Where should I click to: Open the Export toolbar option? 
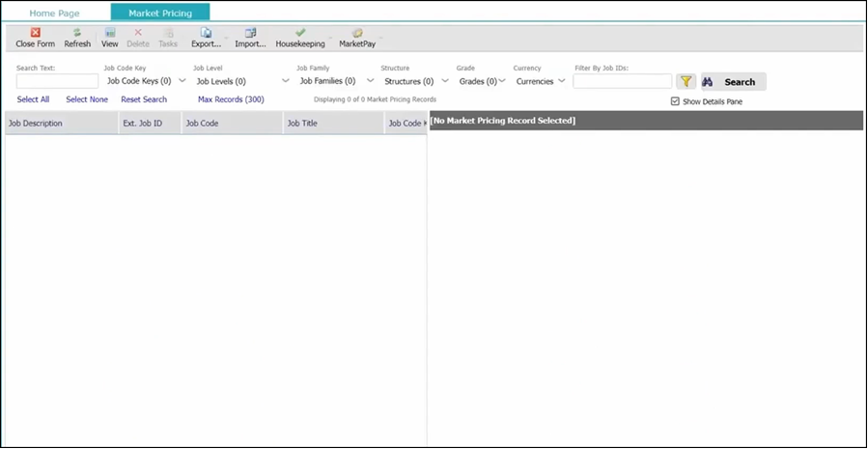tap(206, 33)
